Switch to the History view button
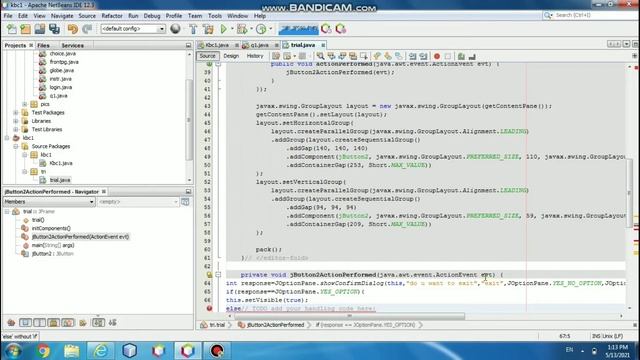 click(255, 56)
